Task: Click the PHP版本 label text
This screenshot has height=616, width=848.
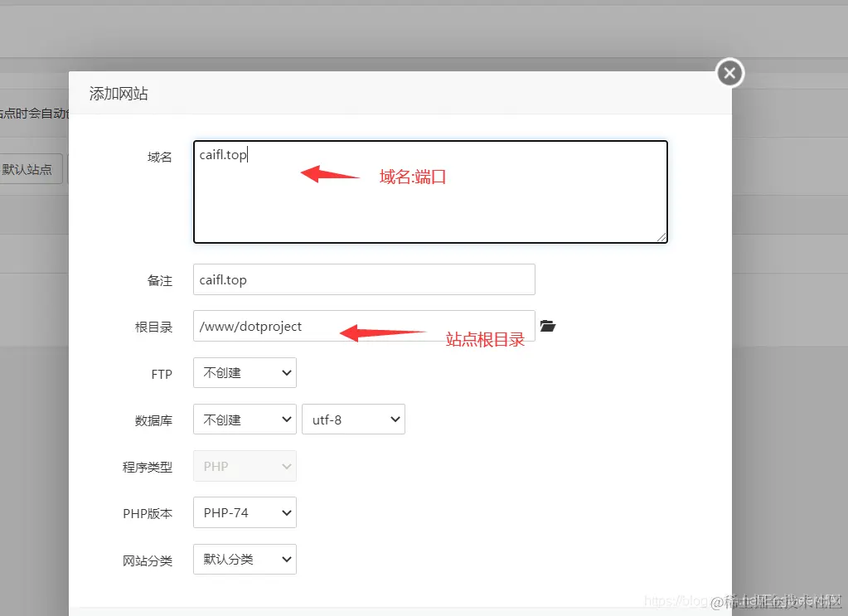Action: click(148, 512)
